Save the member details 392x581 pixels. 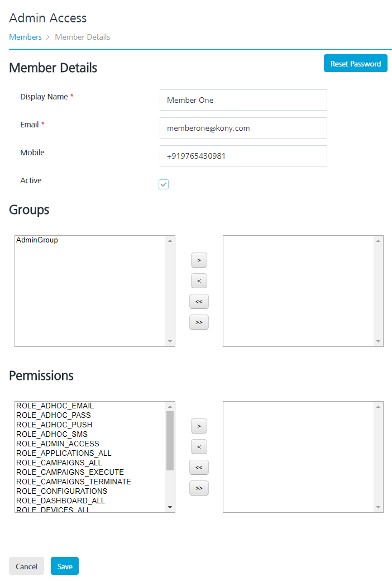point(65,566)
